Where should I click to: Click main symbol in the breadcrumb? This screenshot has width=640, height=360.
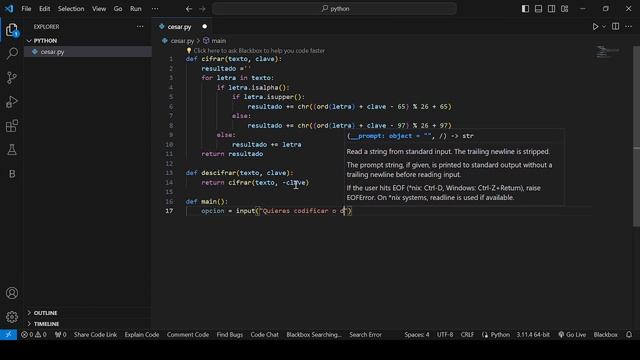[218, 41]
